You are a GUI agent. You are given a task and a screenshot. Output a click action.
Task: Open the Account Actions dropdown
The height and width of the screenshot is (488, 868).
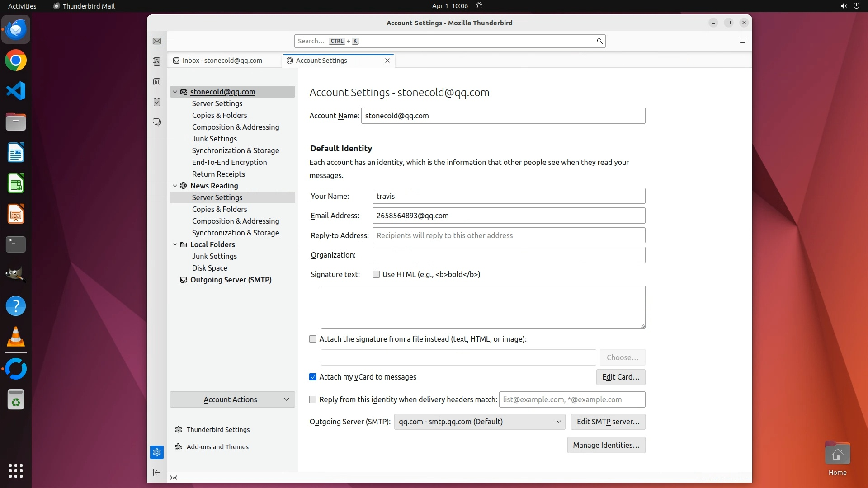[232, 399]
